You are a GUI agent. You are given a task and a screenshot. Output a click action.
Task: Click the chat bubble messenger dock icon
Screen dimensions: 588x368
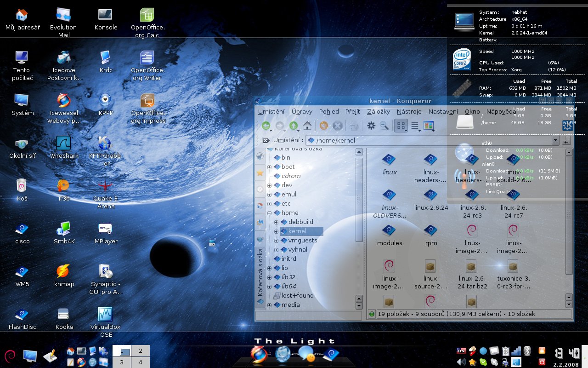click(306, 353)
